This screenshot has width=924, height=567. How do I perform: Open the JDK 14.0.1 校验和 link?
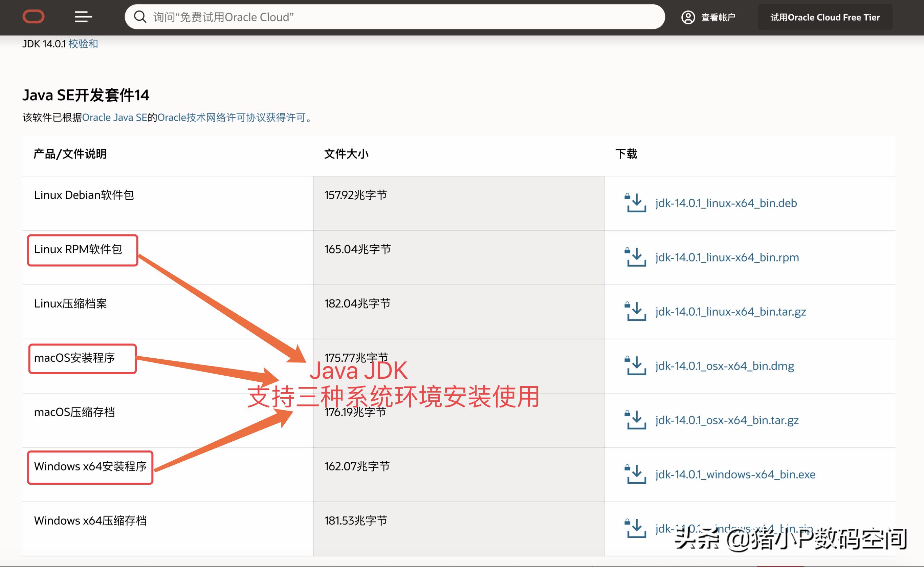coord(83,44)
